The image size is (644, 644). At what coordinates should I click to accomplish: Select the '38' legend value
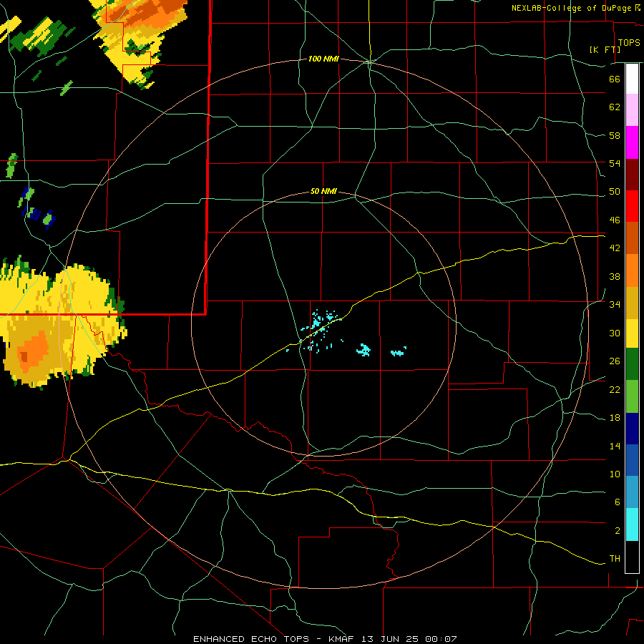click(615, 276)
